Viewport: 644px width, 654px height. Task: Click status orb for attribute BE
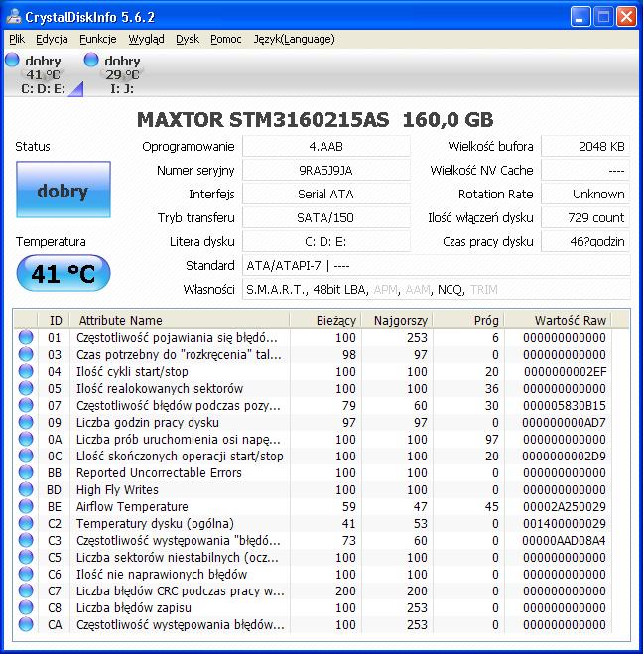click(26, 506)
